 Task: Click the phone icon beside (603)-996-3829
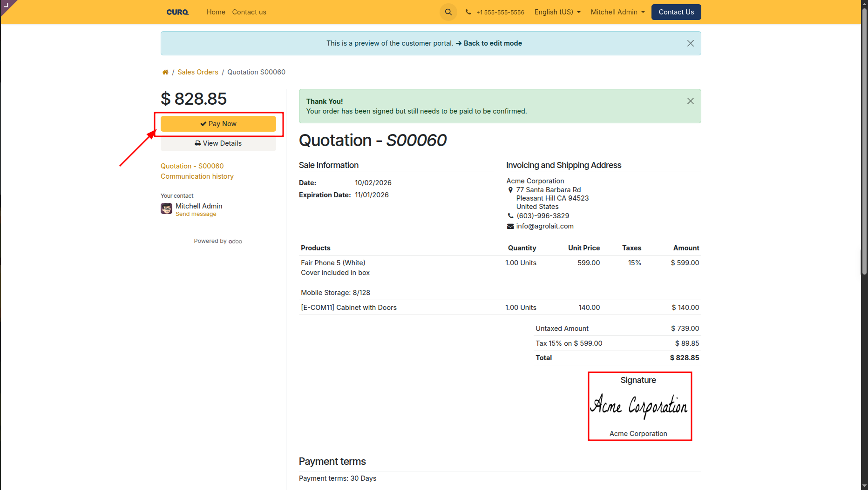(510, 216)
